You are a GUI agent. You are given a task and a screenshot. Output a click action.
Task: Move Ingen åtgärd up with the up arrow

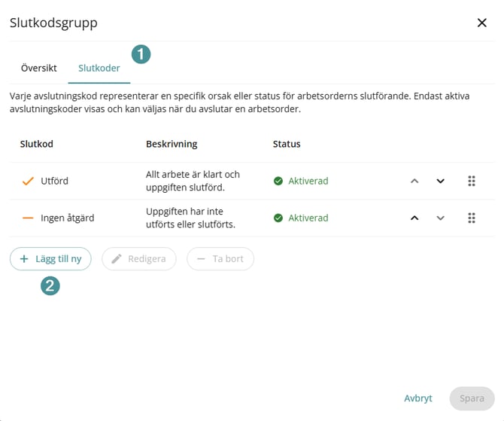click(414, 218)
